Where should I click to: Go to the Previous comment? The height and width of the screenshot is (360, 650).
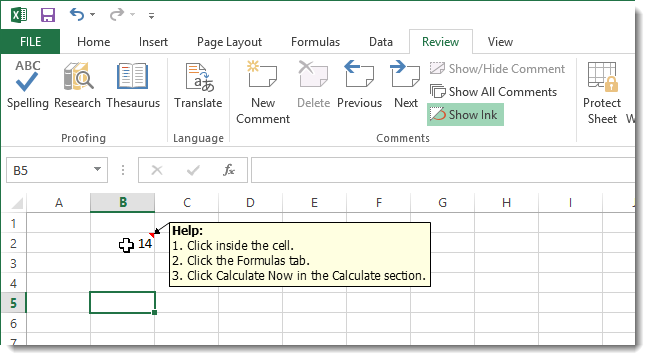coord(359,85)
